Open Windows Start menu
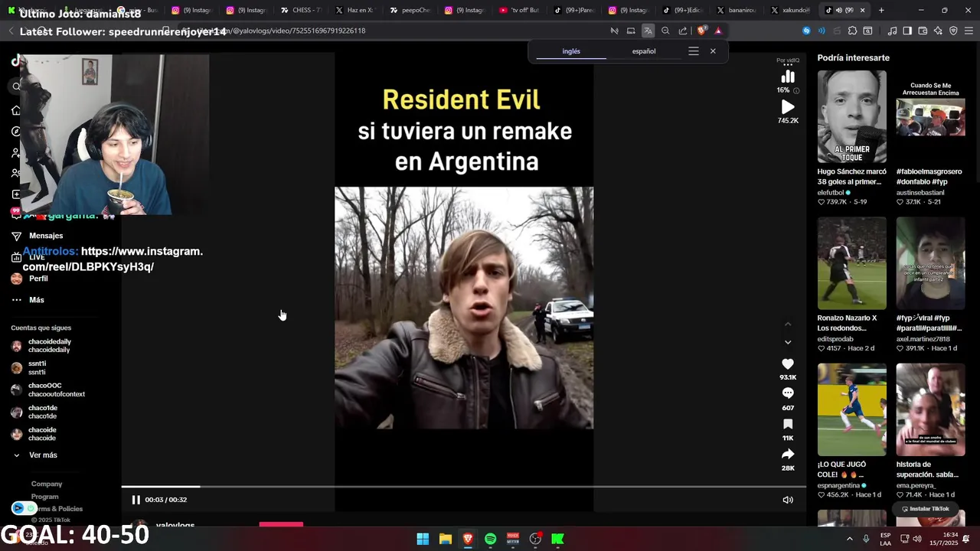This screenshot has height=551, width=980. click(423, 539)
